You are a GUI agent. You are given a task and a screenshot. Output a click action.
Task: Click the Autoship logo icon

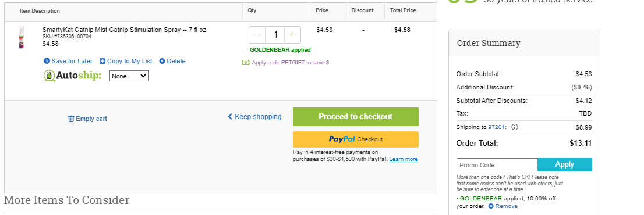coord(49,76)
